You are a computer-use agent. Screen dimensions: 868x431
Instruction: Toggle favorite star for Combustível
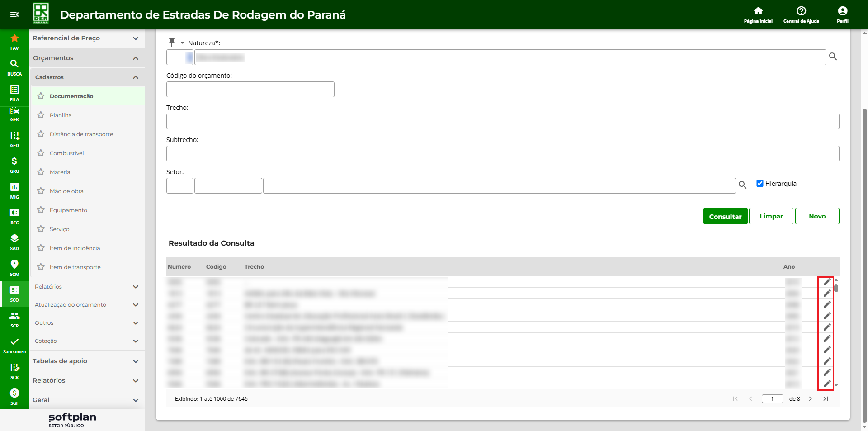pos(41,153)
